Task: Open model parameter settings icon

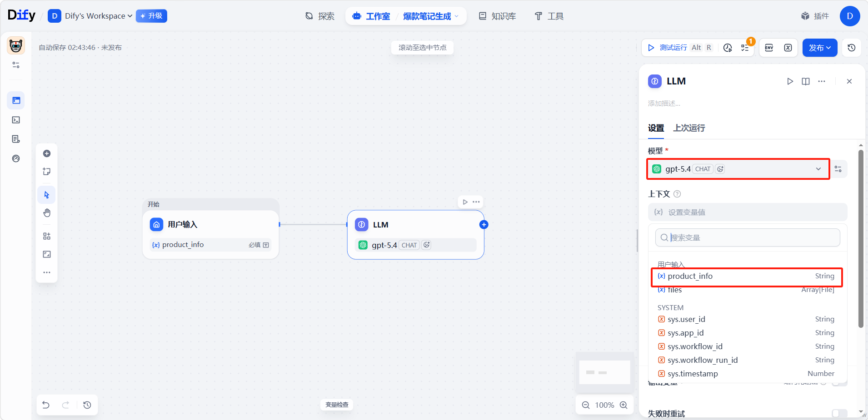Action: (x=838, y=169)
